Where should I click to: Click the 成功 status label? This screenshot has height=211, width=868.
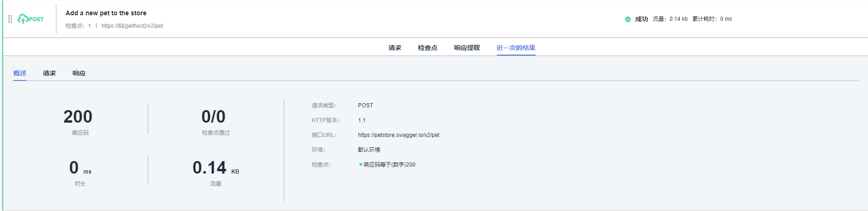click(642, 19)
